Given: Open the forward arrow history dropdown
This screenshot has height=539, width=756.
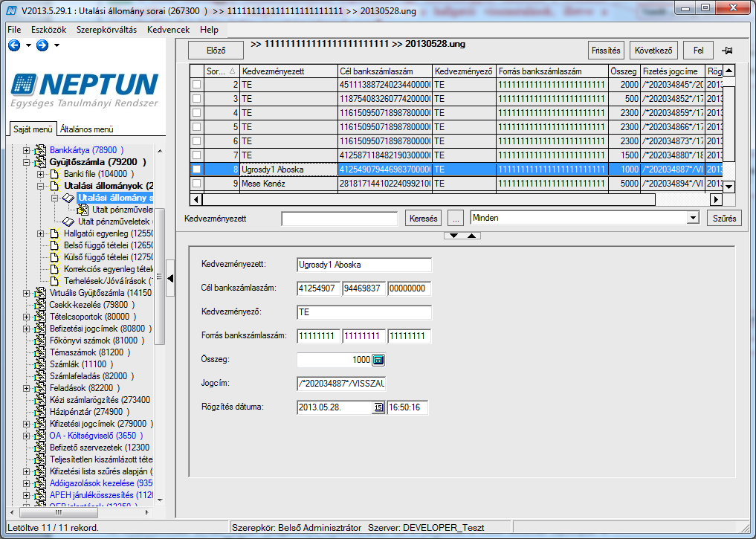Looking at the screenshot, I should pos(57,46).
